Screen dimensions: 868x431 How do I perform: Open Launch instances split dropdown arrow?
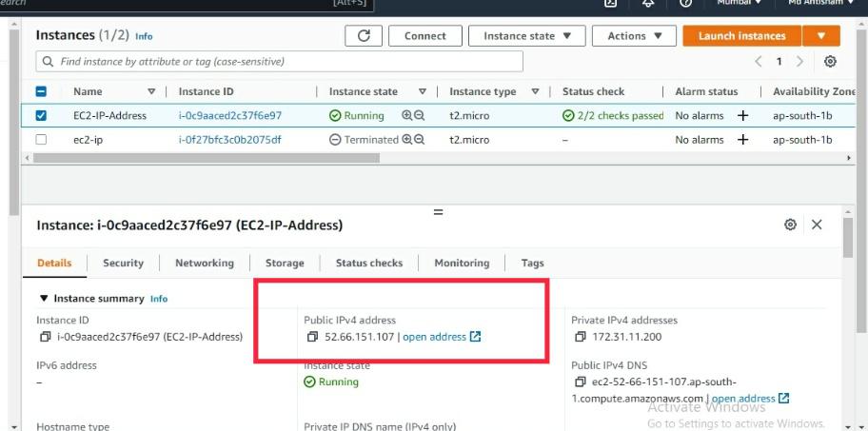(x=821, y=36)
